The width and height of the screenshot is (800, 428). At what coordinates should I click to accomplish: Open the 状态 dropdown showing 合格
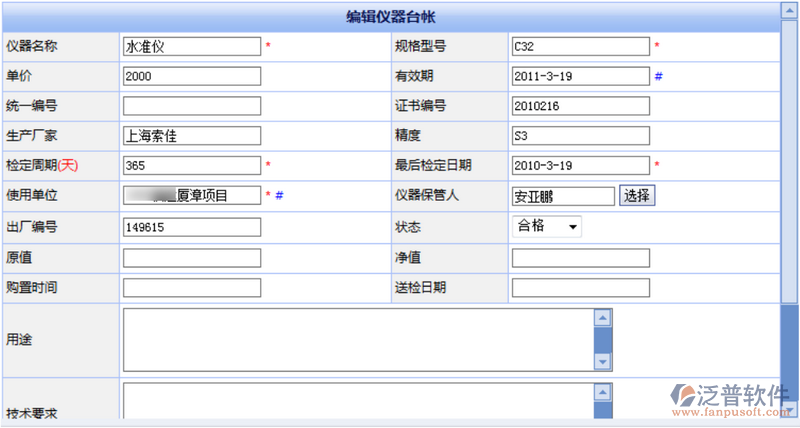[546, 227]
